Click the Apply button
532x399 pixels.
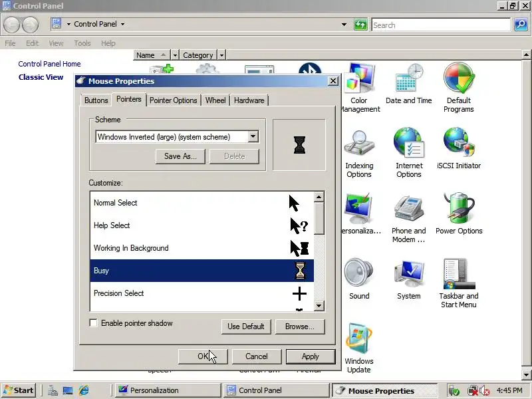click(311, 356)
